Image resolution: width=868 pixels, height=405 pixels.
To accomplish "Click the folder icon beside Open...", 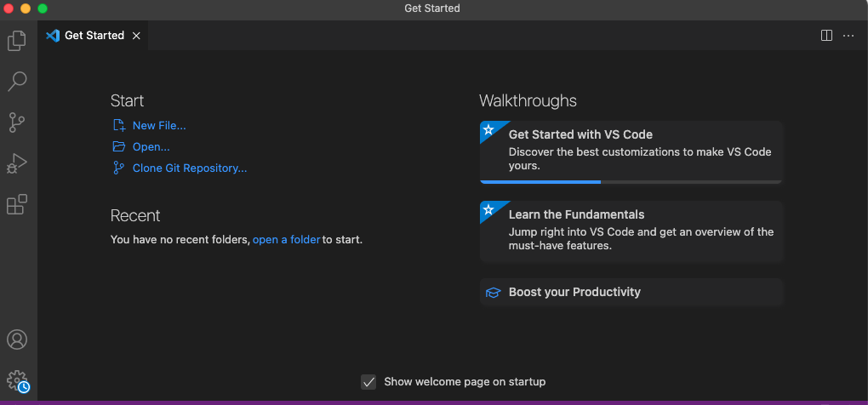I will (x=119, y=146).
